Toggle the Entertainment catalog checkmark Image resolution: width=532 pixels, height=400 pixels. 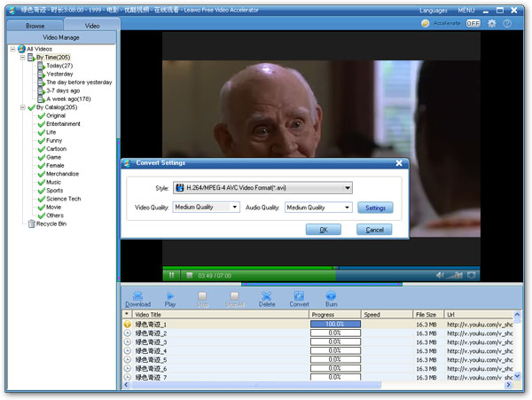(42, 124)
